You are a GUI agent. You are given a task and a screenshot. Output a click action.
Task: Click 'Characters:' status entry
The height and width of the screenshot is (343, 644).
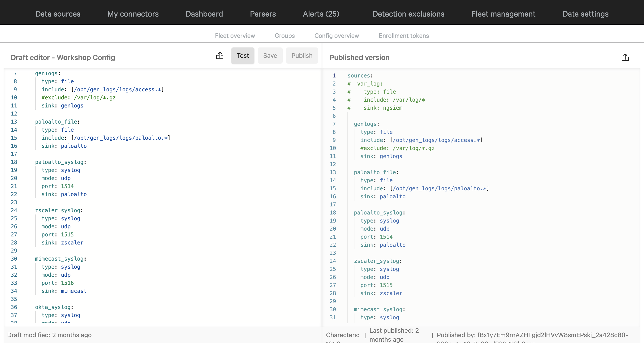point(343,335)
